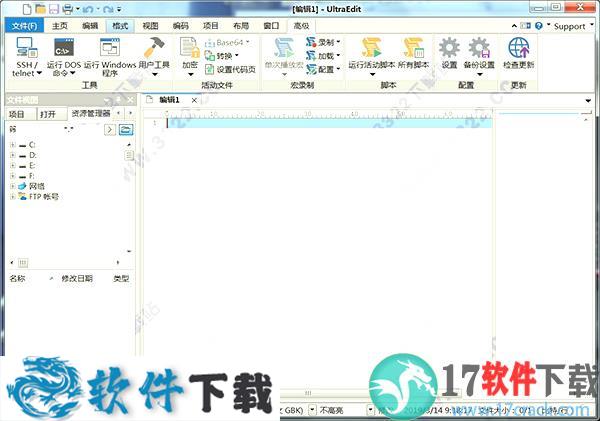The height and width of the screenshot is (421, 600).
Task: Open the Settings (设置) gear icon
Action: tap(449, 50)
